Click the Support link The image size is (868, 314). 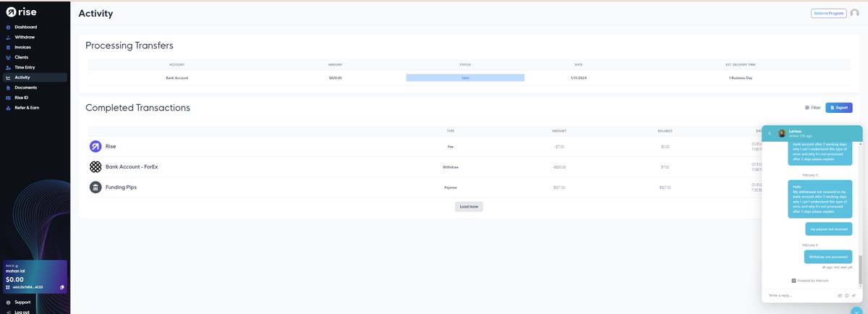(x=22, y=302)
